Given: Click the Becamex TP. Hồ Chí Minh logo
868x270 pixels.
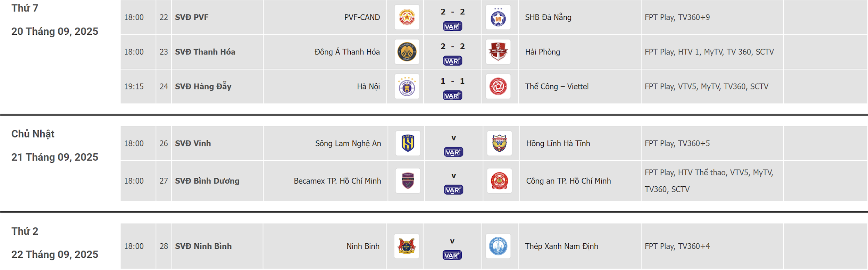Looking at the screenshot, I should point(408,181).
